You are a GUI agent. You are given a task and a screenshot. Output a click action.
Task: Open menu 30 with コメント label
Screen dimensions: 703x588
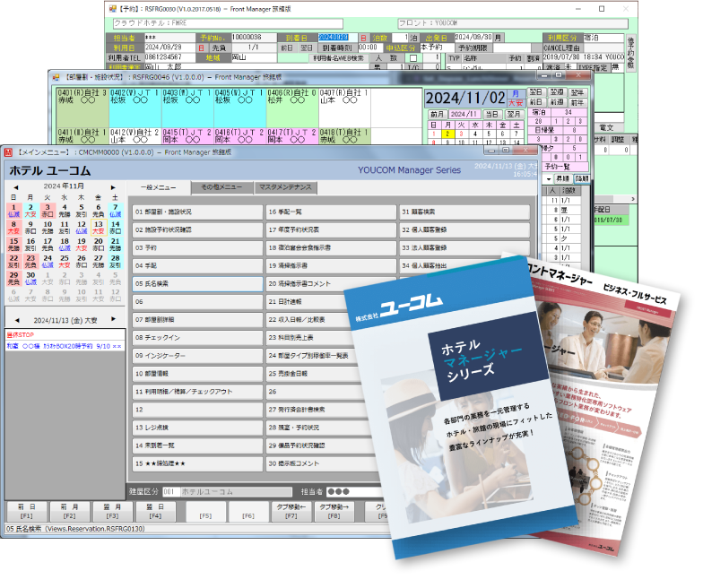321,463
